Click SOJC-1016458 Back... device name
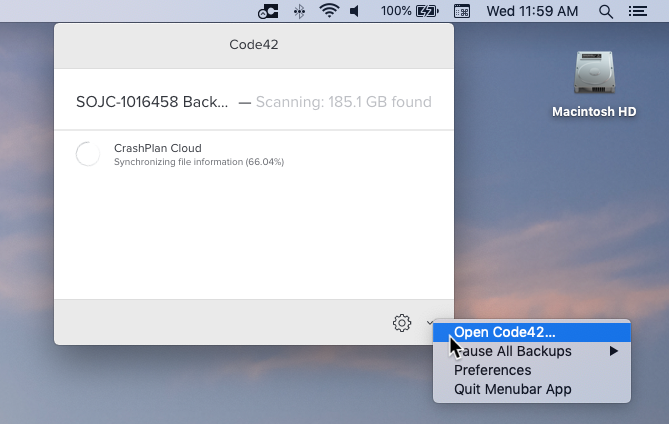 coord(152,102)
